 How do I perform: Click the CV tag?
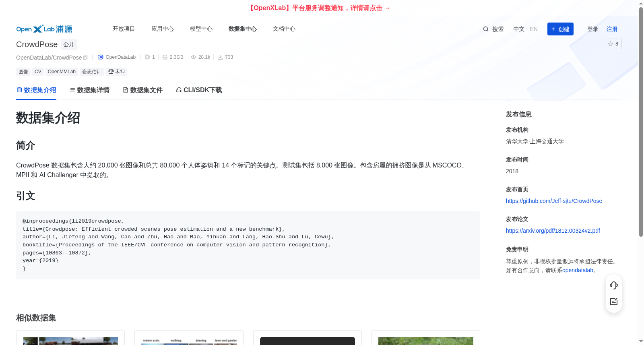38,72
